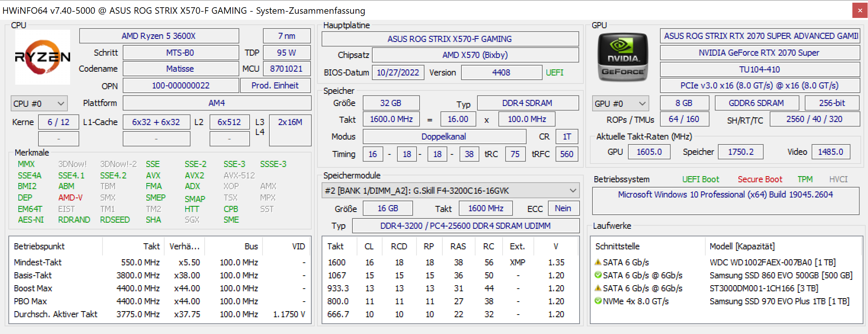Click the Doppelkanal mode field

(444, 136)
